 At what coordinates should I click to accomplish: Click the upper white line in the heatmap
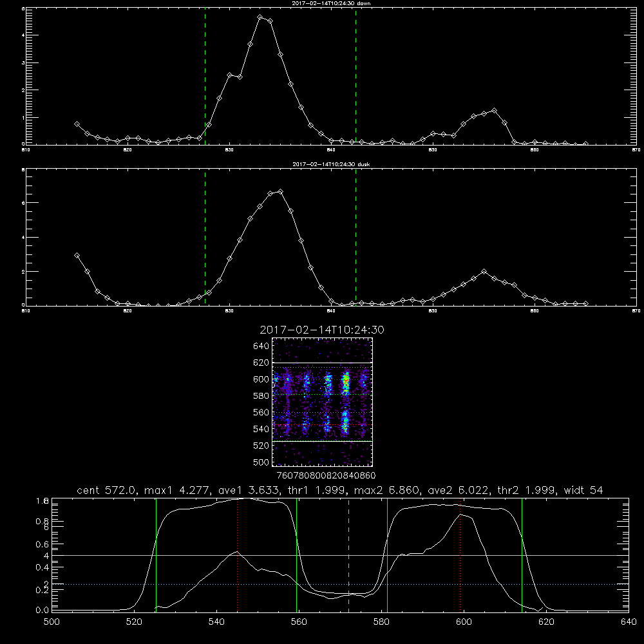(323, 363)
